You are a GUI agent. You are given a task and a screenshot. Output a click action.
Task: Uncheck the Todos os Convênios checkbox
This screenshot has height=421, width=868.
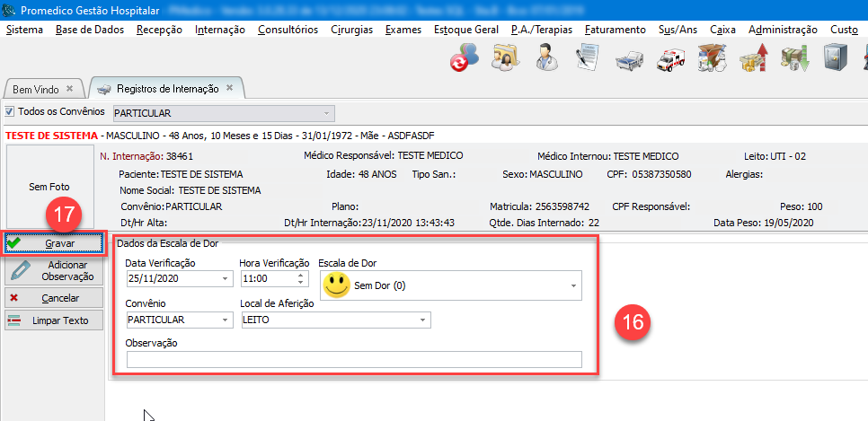click(x=11, y=112)
